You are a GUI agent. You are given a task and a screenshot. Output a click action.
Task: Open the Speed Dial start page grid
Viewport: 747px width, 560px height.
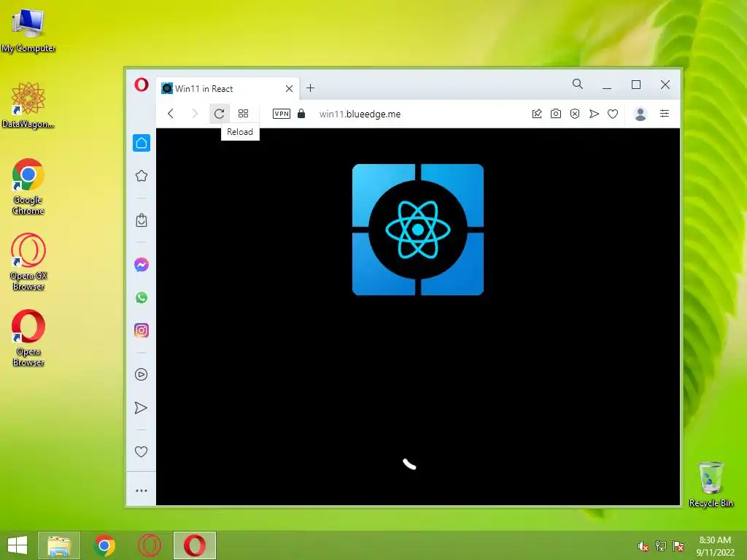243,113
